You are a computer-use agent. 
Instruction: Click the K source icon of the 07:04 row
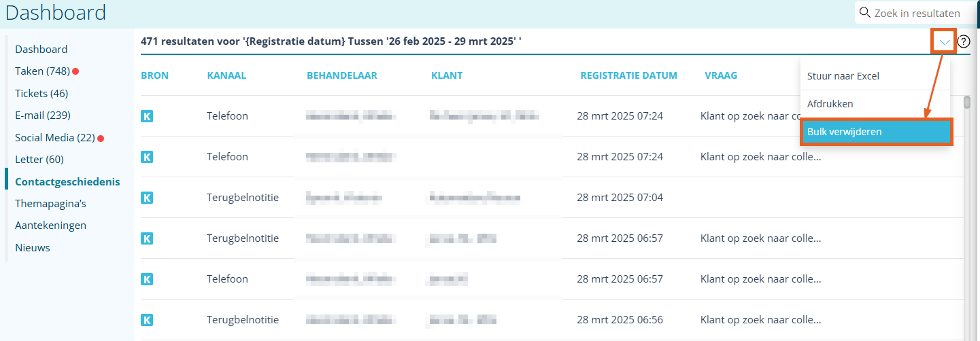147,198
